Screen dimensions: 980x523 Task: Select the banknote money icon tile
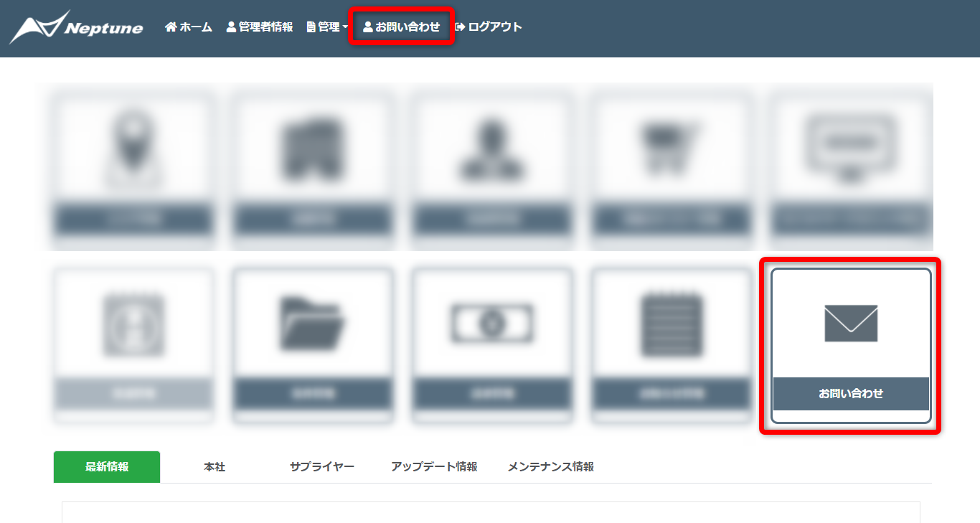pyautogui.click(x=492, y=323)
